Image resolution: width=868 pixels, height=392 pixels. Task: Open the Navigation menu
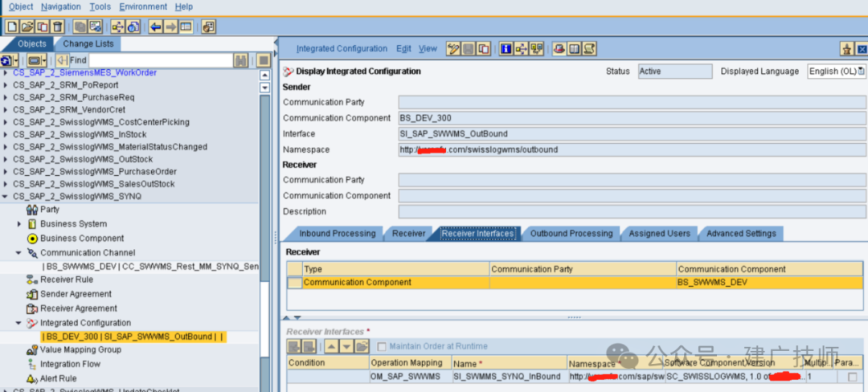(x=61, y=6)
